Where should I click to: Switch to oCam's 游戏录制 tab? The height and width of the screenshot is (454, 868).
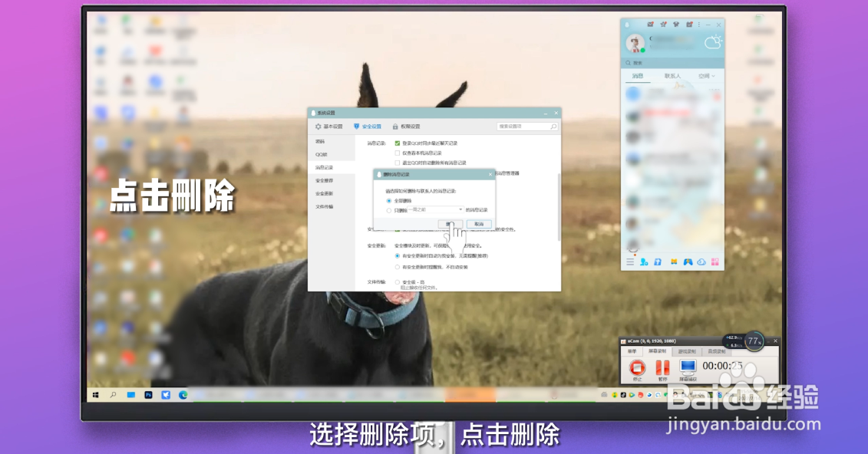point(687,351)
